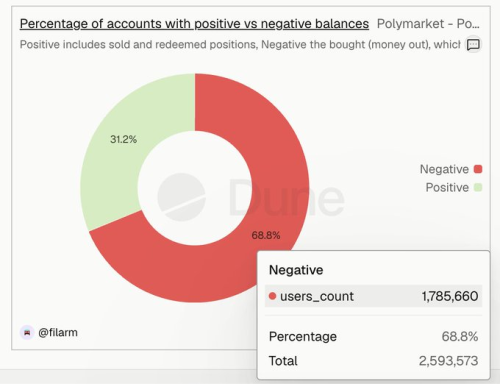500x384 pixels.
Task: Toggle the Positive legend entry
Action: click(454, 187)
